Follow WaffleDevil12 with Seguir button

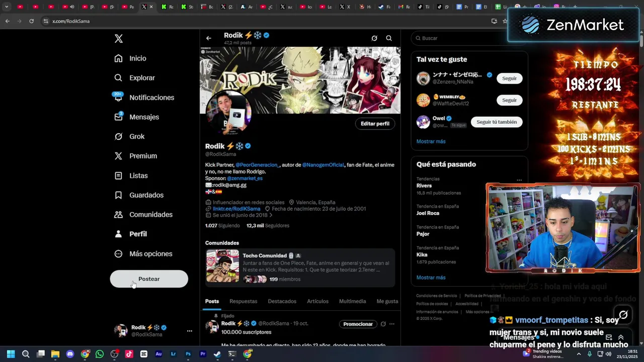pyautogui.click(x=509, y=100)
